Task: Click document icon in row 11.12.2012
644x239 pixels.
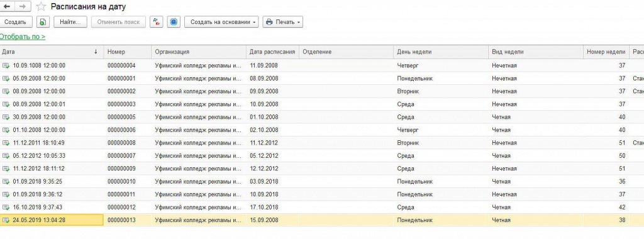Action: tap(6, 169)
